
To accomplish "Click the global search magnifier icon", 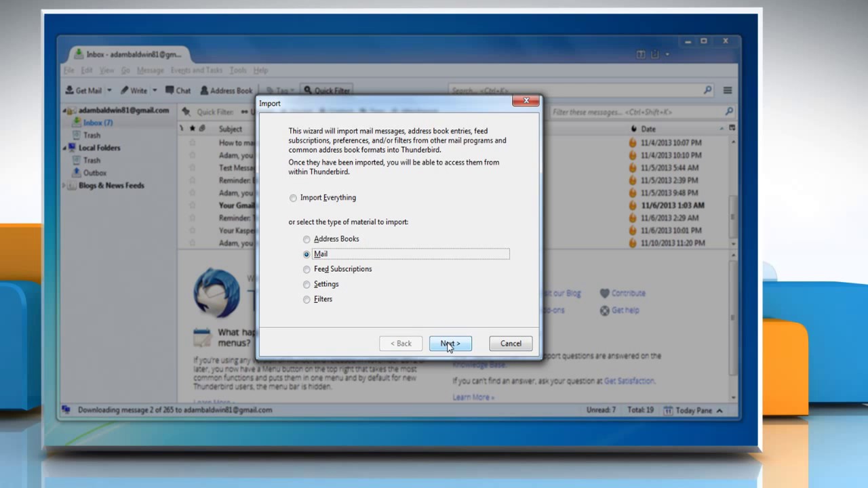I will coord(707,89).
